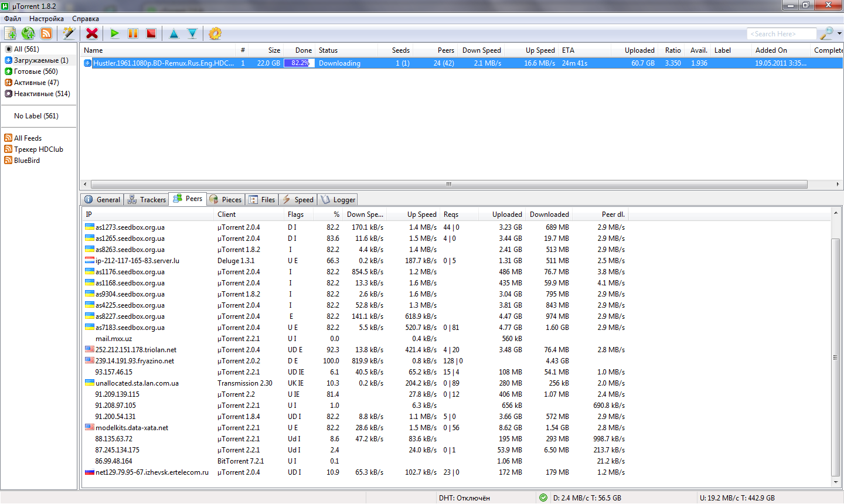Open the RSS Downloader toolbar icon

(46, 33)
